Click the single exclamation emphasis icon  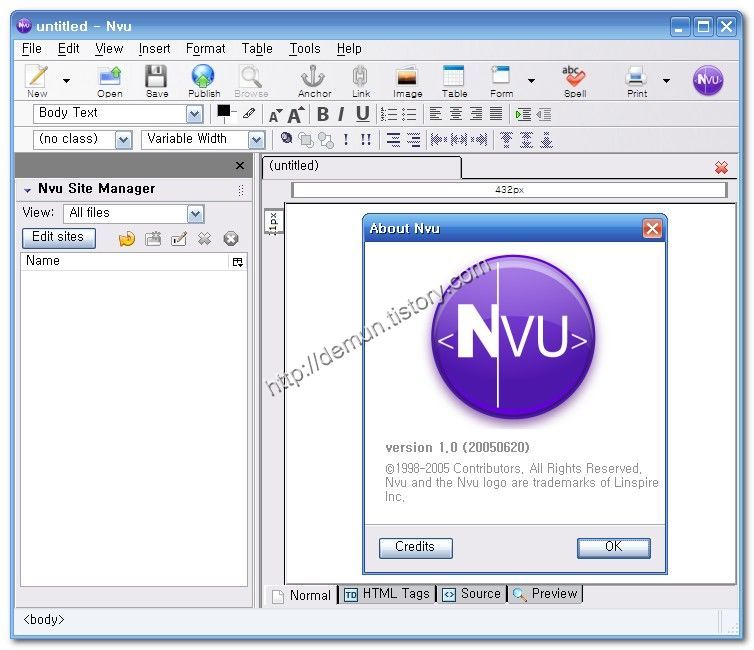[x=346, y=140]
